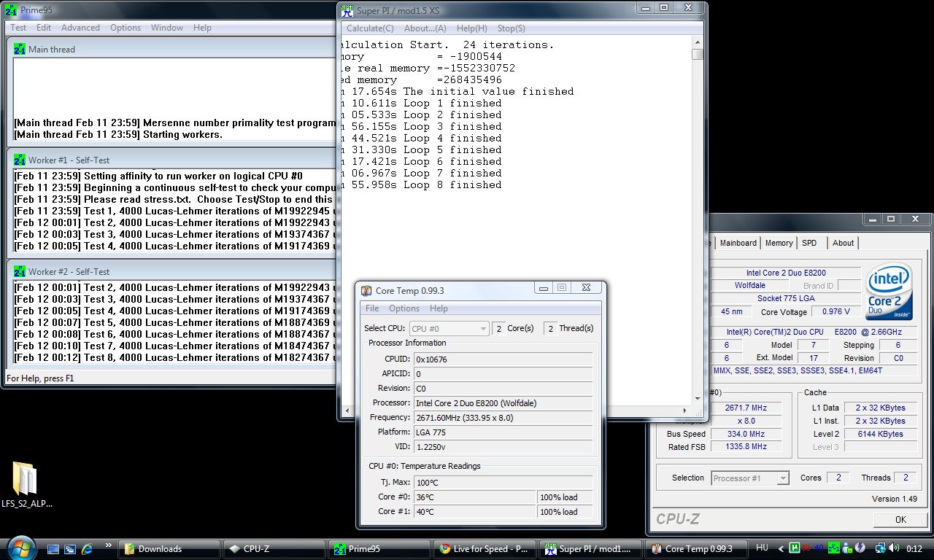Click the Super PI title bar icon
This screenshot has width=934, height=560.
pos(348,10)
